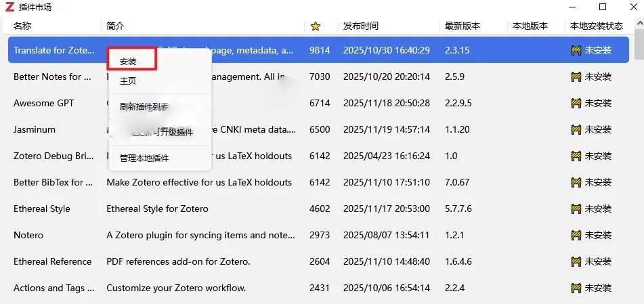Viewport: 644px width, 304px height.
Task: Click description 'A Zotero plugin for syncing items'
Action: click(x=201, y=235)
